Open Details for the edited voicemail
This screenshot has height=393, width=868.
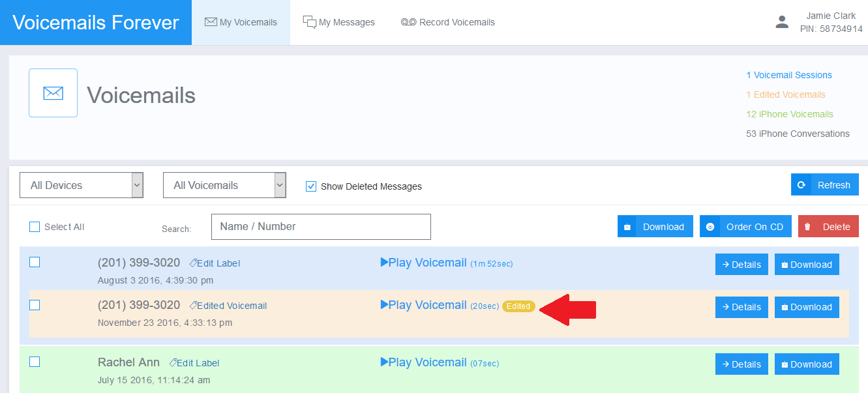(741, 307)
